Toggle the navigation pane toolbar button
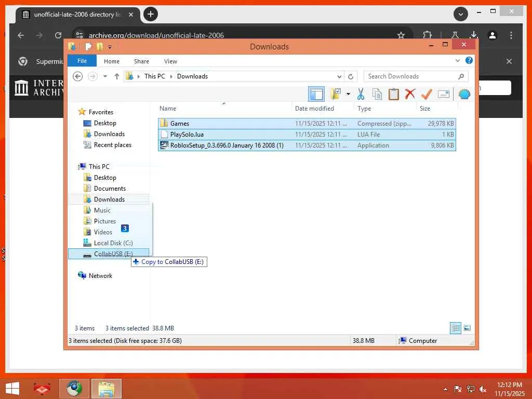 coord(316,94)
